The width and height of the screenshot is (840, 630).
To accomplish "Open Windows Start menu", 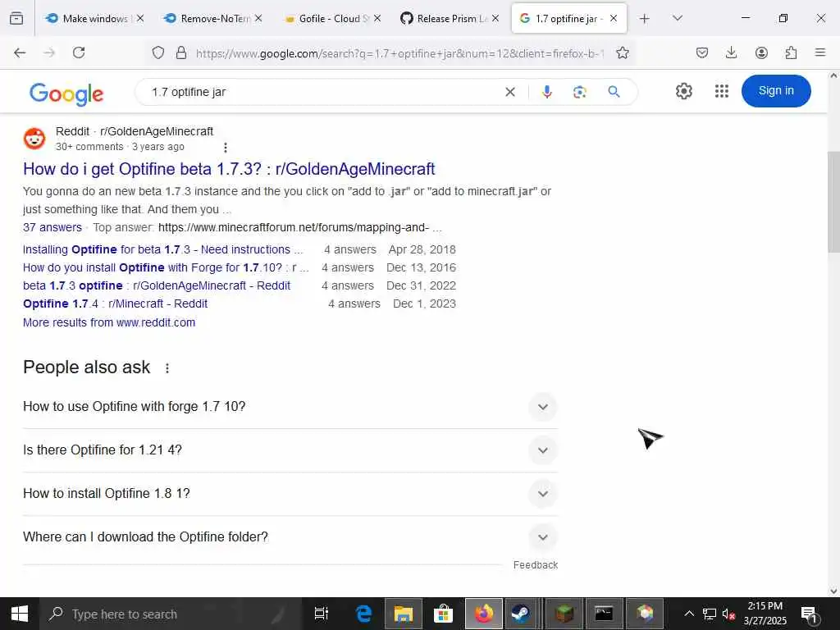I will (x=20, y=614).
